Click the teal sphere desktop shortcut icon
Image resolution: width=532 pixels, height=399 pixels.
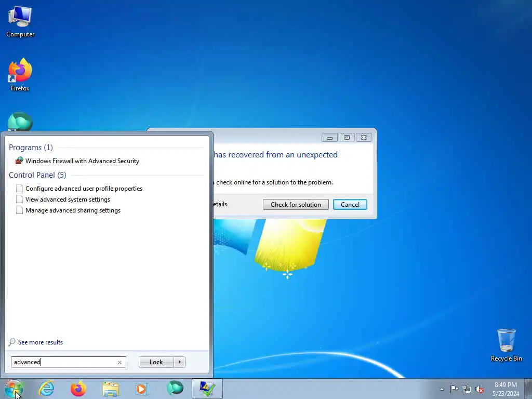coord(20,122)
